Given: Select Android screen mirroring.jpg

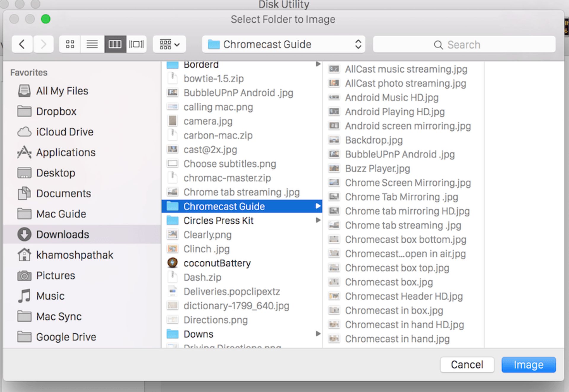Looking at the screenshot, I should tap(403, 126).
